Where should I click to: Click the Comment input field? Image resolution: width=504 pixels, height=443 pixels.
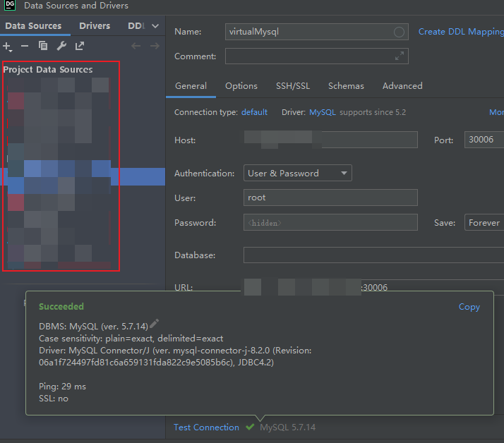317,56
